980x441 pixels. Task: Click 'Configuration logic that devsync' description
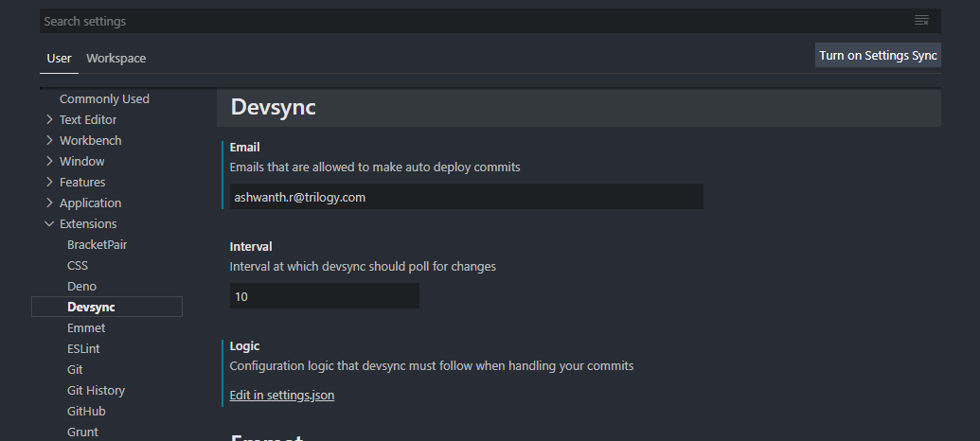431,365
